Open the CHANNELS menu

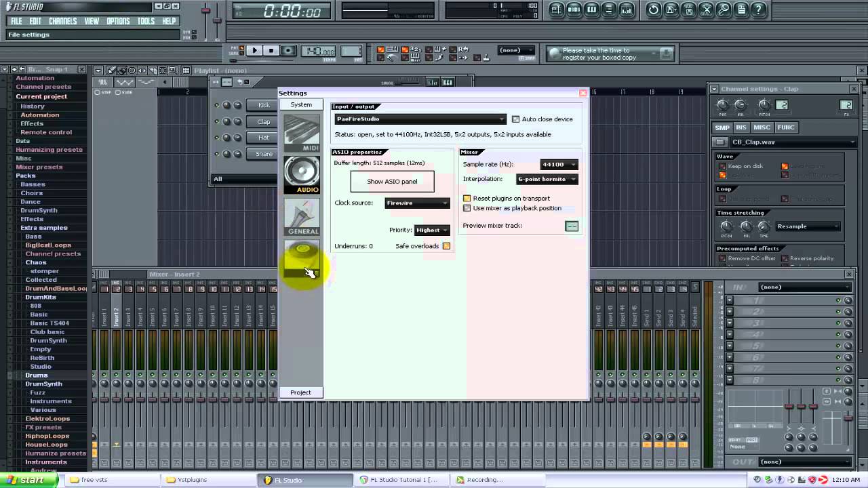coord(63,21)
